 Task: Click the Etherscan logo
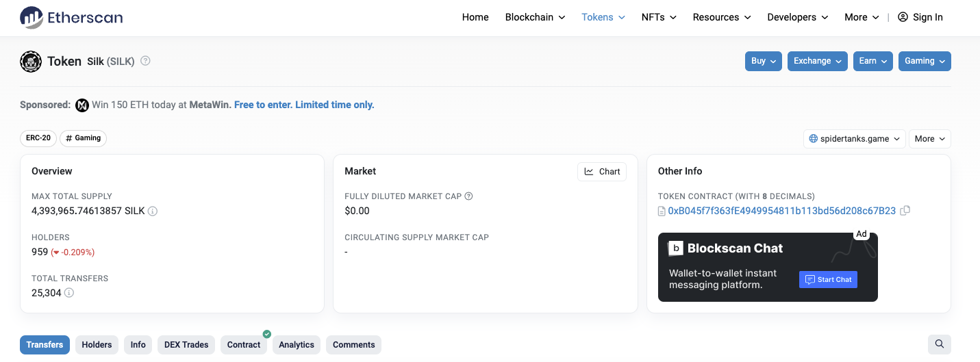[71, 17]
